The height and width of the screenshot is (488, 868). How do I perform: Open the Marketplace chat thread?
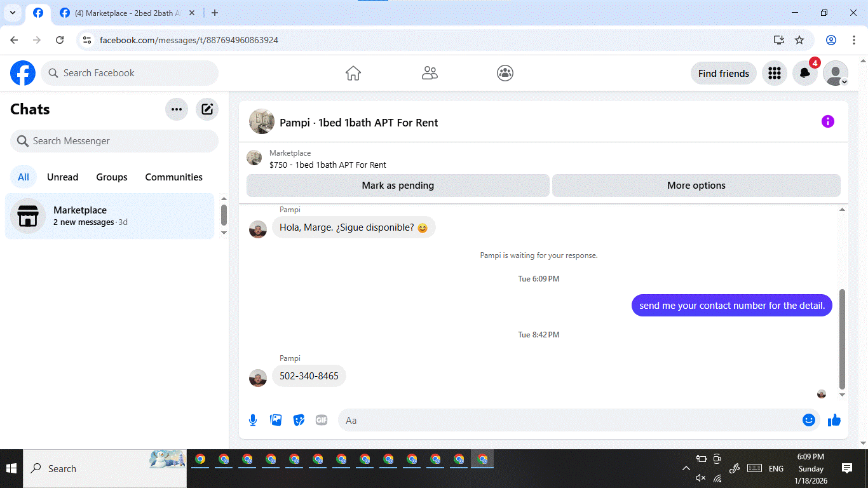click(x=109, y=216)
